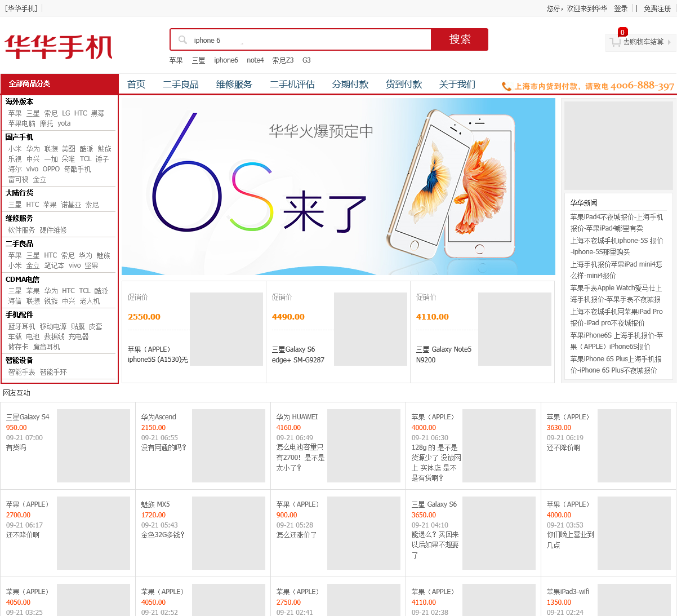Select 软件服务 under 维修服务
The image size is (677, 616).
(x=21, y=230)
